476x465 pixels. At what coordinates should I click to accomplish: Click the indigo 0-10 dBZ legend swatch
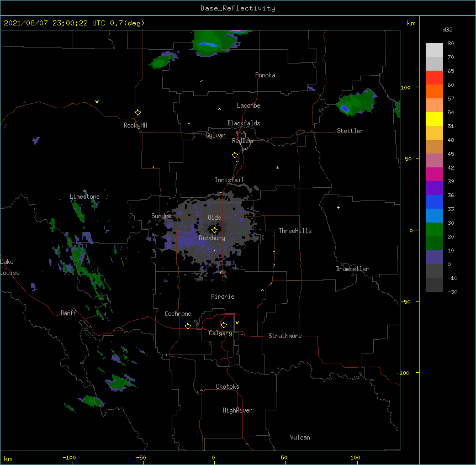pos(434,257)
